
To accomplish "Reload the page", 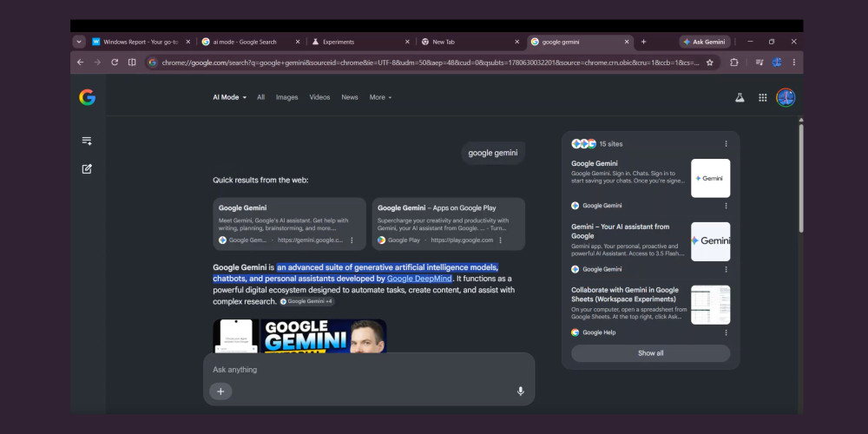I will [115, 62].
